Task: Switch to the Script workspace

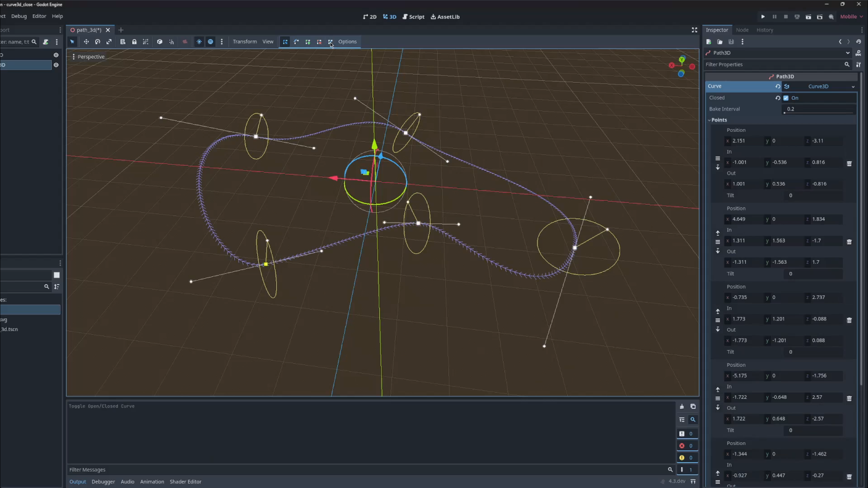Action: click(x=413, y=17)
